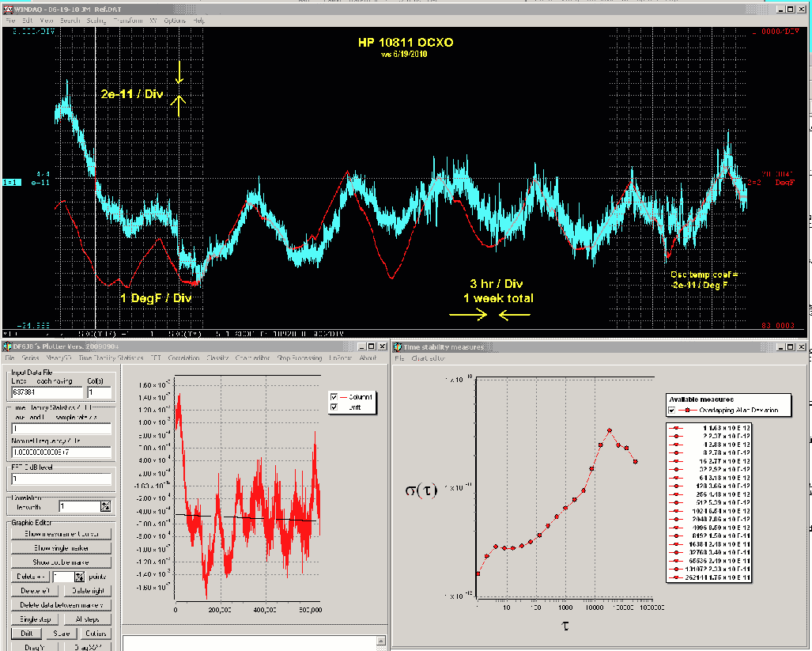812x651 pixels.
Task: Open the Series menu in Plotter
Action: coord(30,358)
